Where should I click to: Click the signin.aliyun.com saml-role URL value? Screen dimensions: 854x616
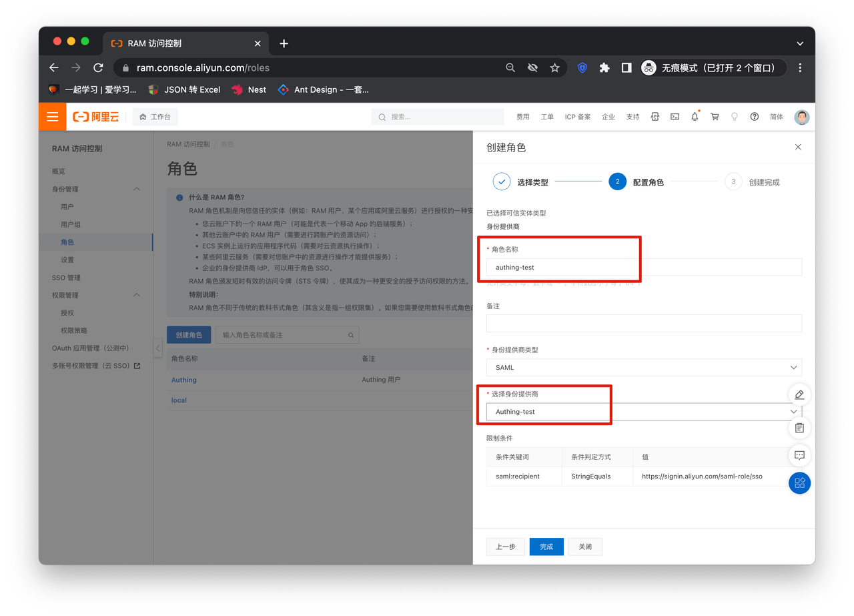pos(702,477)
